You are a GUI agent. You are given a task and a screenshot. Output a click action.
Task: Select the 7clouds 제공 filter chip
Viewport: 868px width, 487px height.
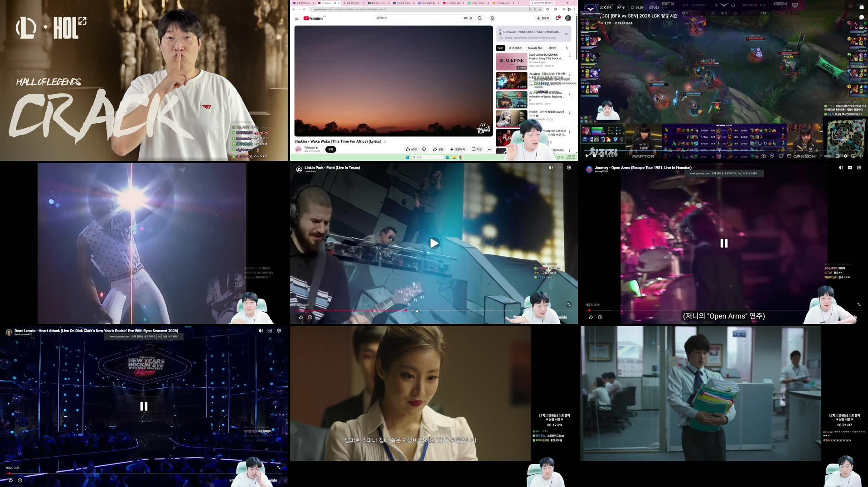(535, 48)
